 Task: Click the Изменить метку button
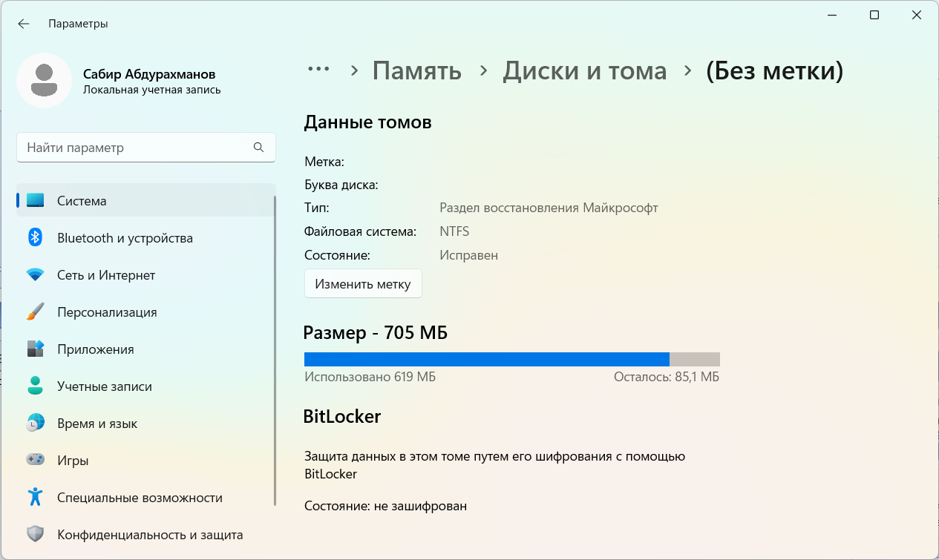point(363,284)
